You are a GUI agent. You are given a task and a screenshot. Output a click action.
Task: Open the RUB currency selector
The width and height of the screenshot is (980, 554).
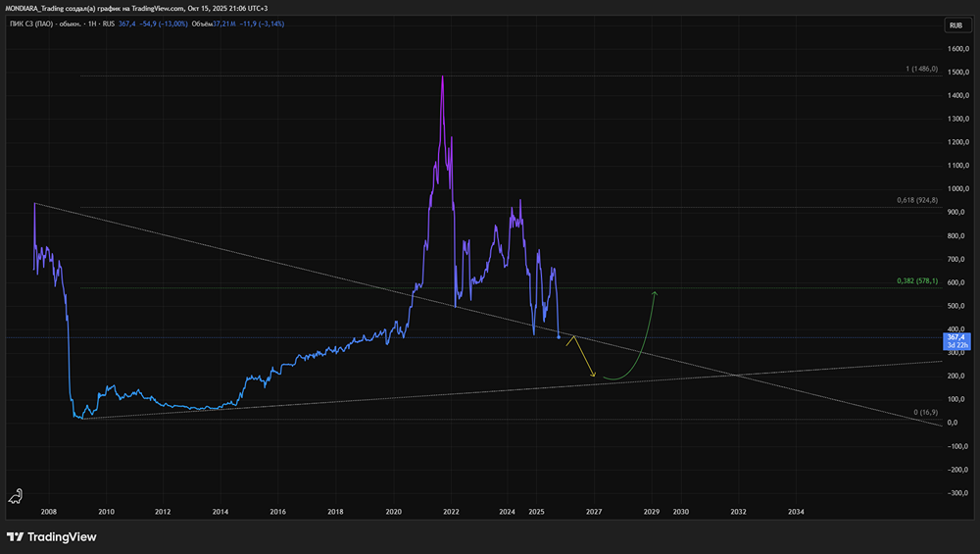956,25
